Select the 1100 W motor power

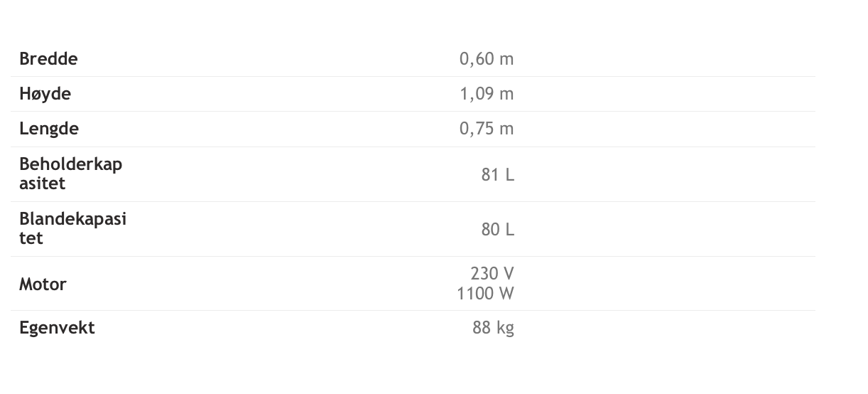tap(485, 293)
